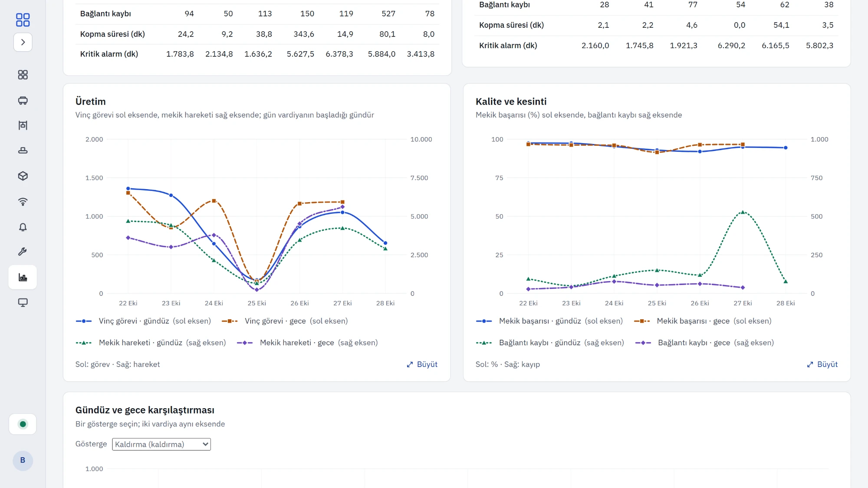The height and width of the screenshot is (488, 868).
Task: Open the maintenance wrench sidebar icon
Action: coord(23,252)
